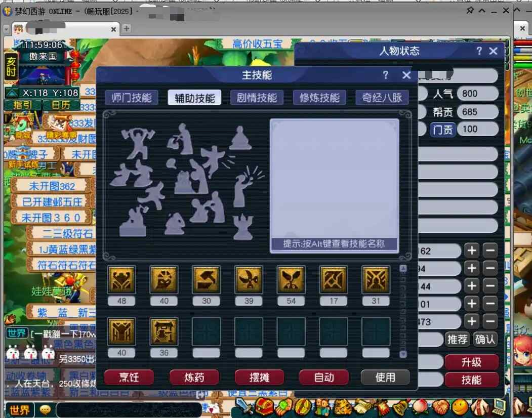Click the 自动 button
The height and width of the screenshot is (418, 532).
pyautogui.click(x=324, y=378)
